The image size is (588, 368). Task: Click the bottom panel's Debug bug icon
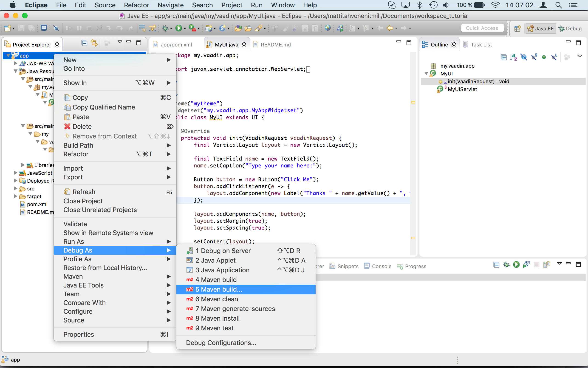(x=506, y=264)
